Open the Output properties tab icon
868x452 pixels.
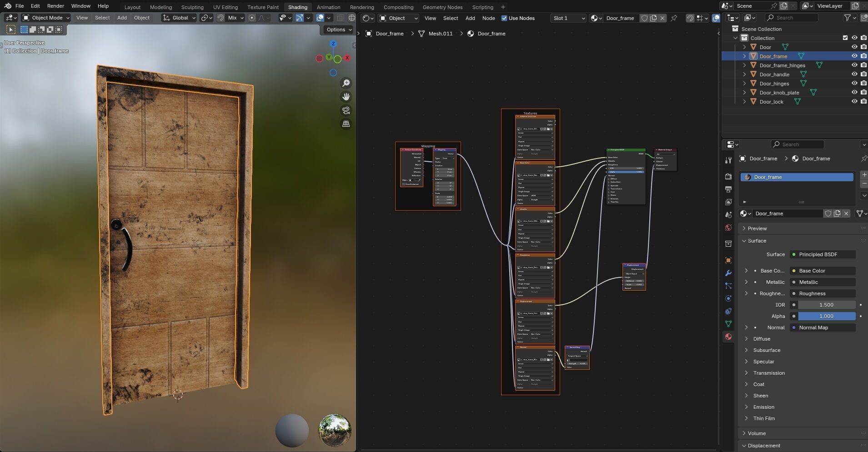(728, 189)
